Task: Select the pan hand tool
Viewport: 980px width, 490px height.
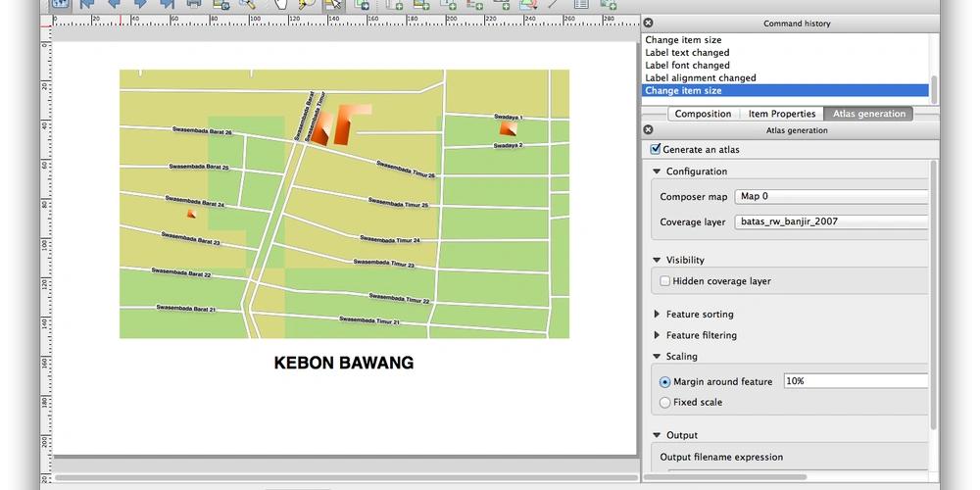Action: click(280, 4)
